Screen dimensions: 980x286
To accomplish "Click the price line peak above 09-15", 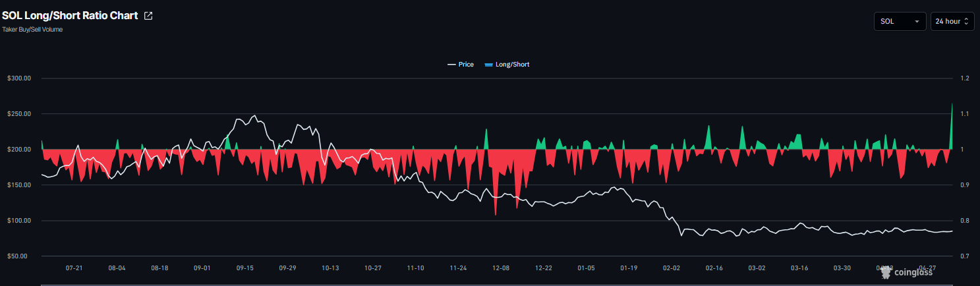I will [x=255, y=116].
